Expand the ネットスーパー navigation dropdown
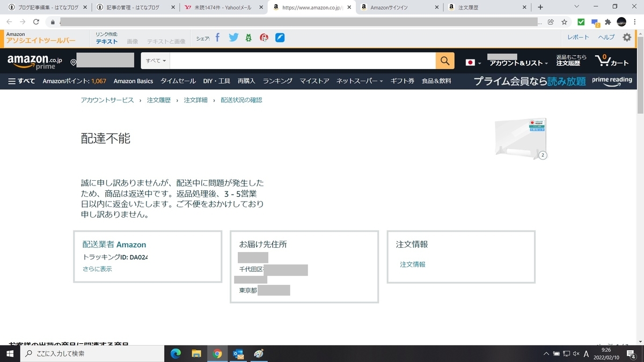The width and height of the screenshot is (644, 362). pos(358,80)
